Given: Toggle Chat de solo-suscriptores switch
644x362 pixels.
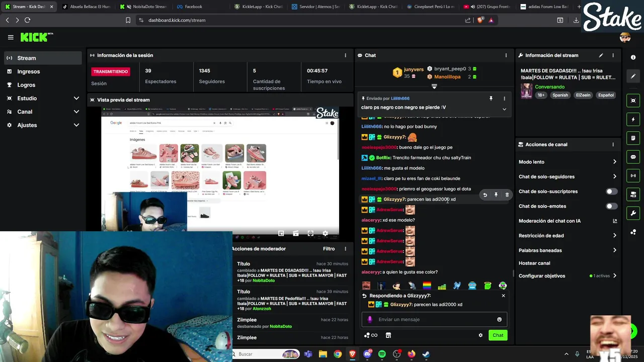Looking at the screenshot, I should (x=611, y=192).
